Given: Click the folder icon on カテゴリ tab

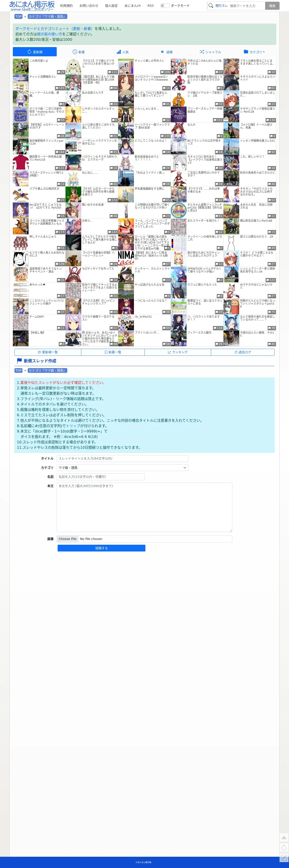Looking at the screenshot, I should point(246,52).
